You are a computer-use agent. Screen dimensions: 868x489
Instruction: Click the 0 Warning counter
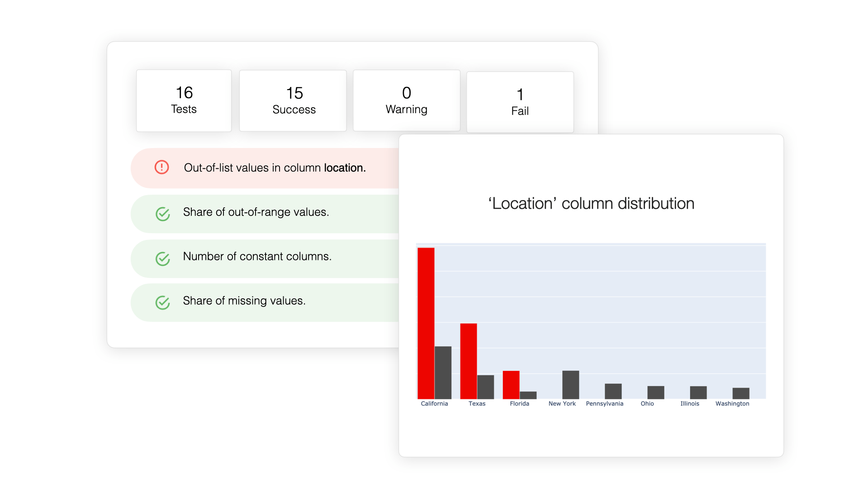[x=406, y=100]
